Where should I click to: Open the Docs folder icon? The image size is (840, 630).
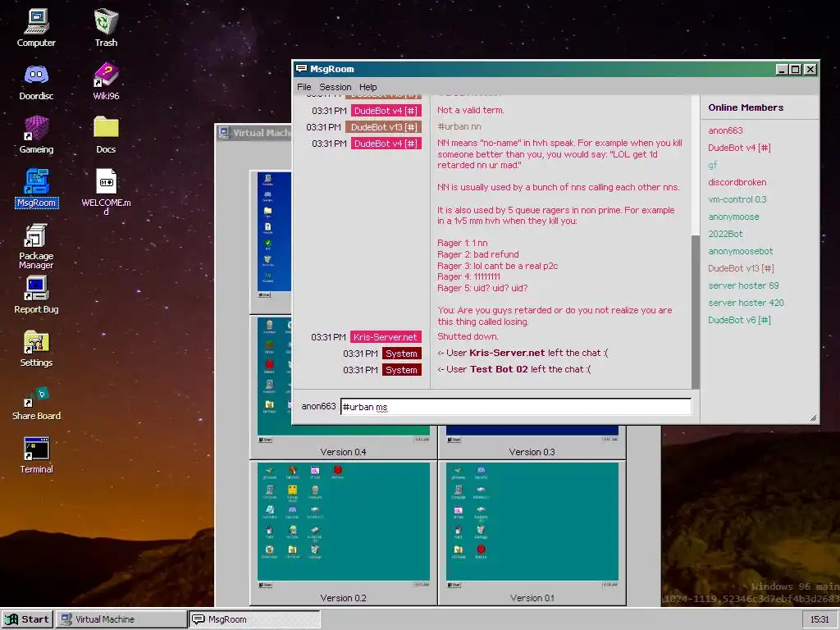[x=106, y=135]
